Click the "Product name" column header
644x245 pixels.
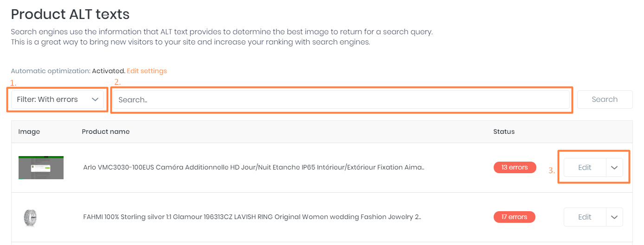pos(105,132)
